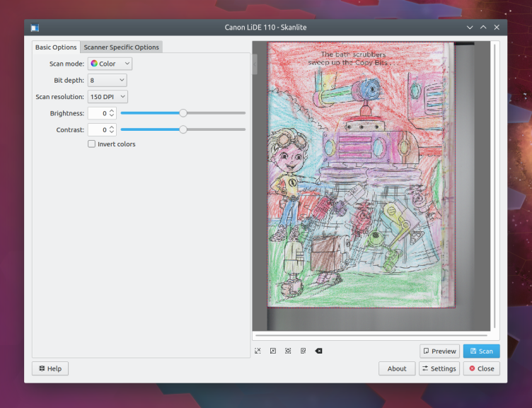The width and height of the screenshot is (532, 408).
Task: Click the scanned coloring page preview image
Action: (x=360, y=177)
